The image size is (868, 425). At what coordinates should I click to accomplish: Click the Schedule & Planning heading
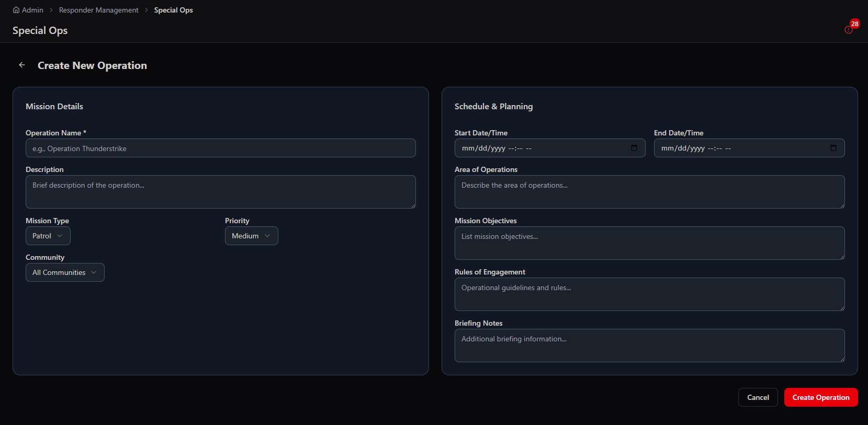click(493, 106)
